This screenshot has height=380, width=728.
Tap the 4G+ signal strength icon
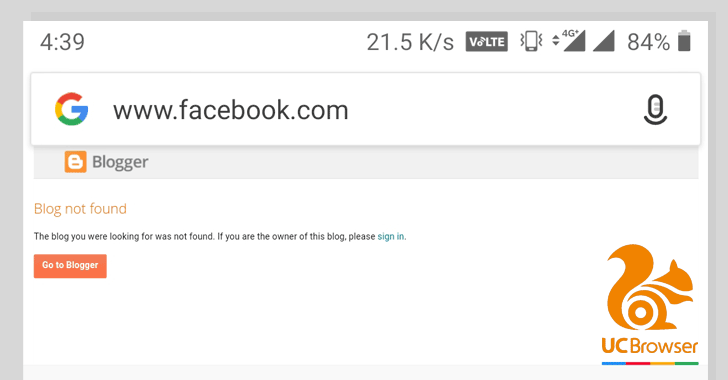pos(569,41)
